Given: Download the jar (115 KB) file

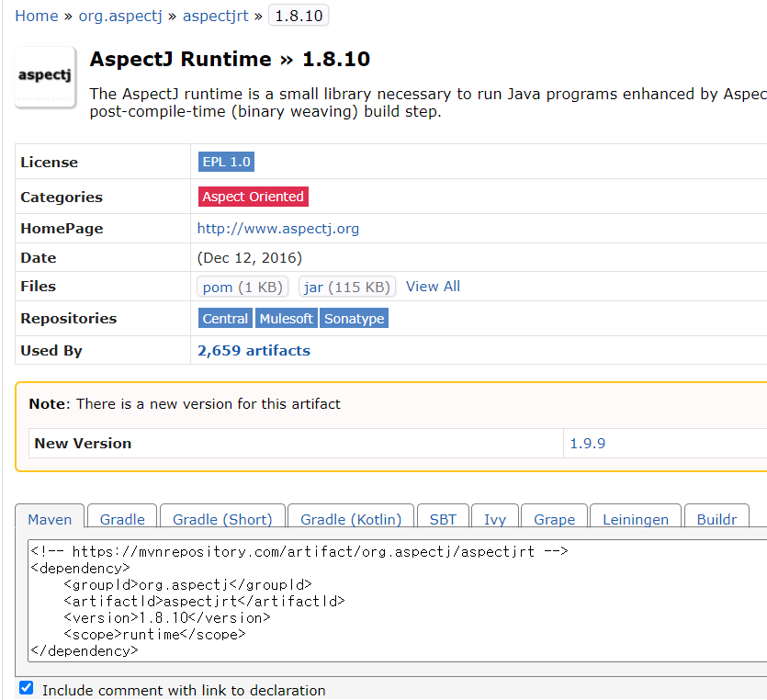Looking at the screenshot, I should 346,287.
